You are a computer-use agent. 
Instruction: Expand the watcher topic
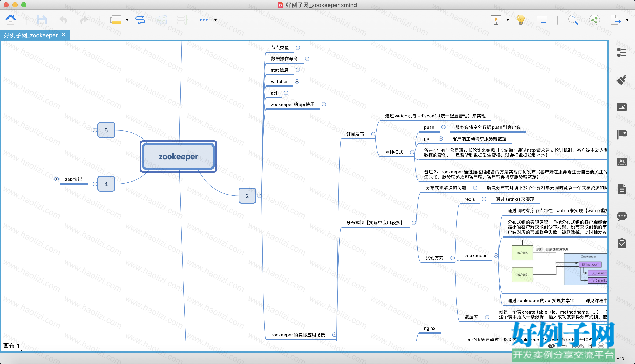[297, 82]
